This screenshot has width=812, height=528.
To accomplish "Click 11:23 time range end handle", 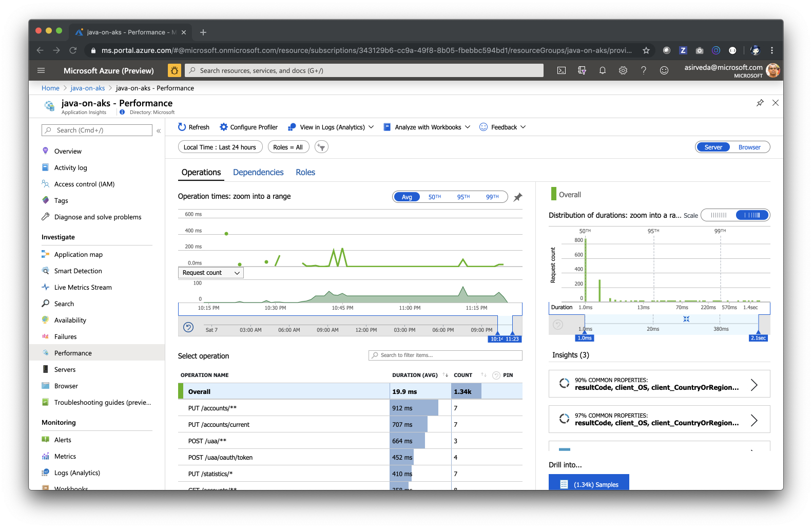I will [x=513, y=339].
